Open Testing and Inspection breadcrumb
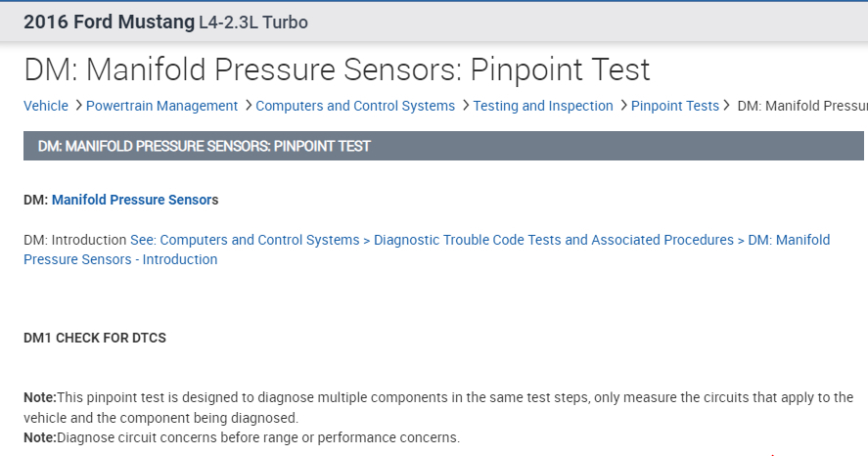The image size is (868, 456). 543,106
